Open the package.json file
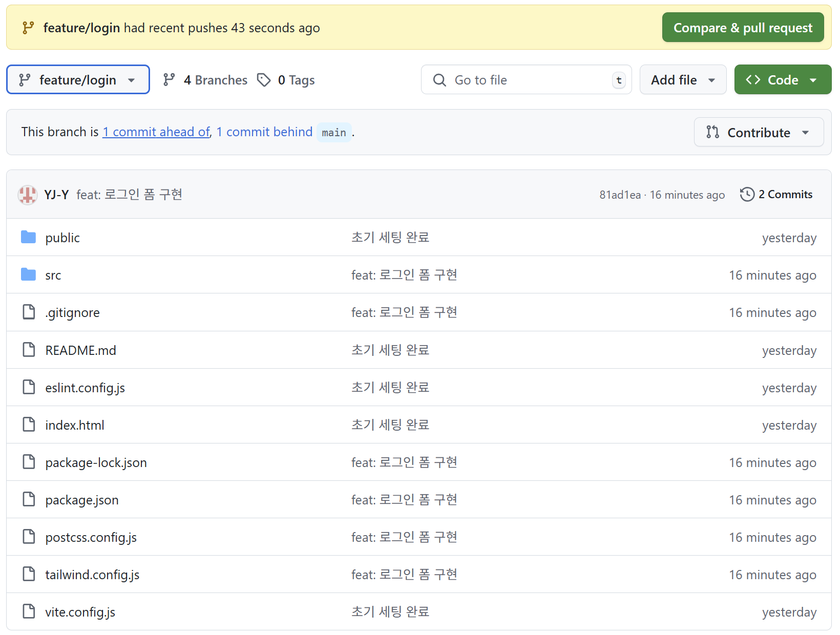Image resolution: width=840 pixels, height=635 pixels. (82, 500)
